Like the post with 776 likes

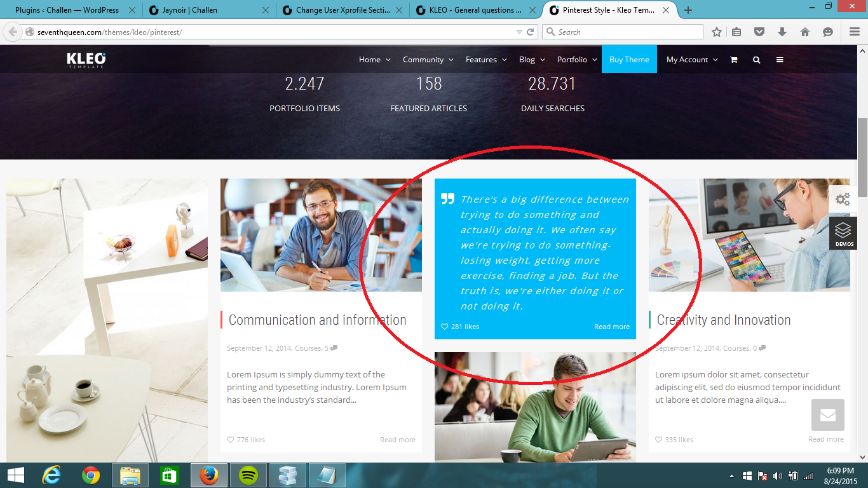coord(246,440)
